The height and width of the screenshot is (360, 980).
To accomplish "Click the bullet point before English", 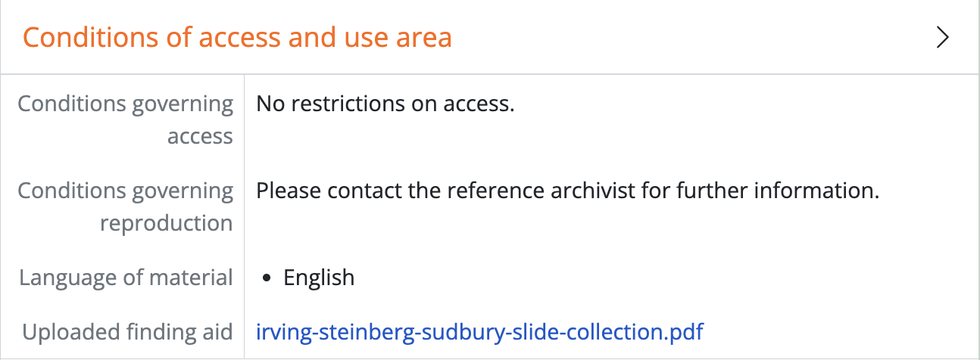I will [267, 278].
